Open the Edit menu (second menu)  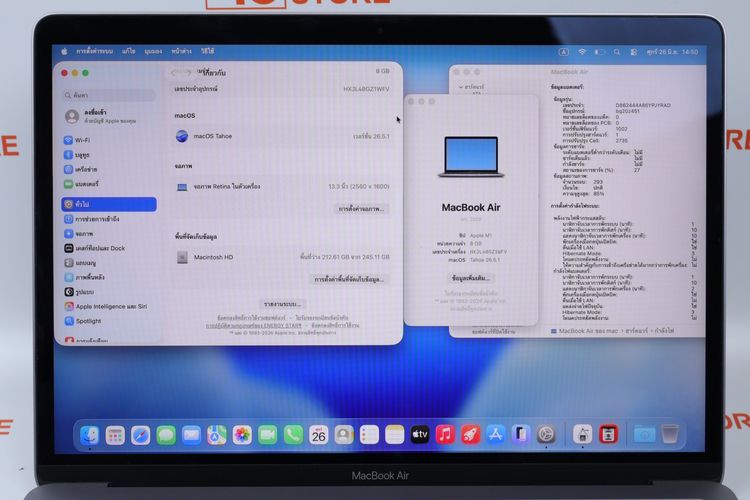(129, 51)
